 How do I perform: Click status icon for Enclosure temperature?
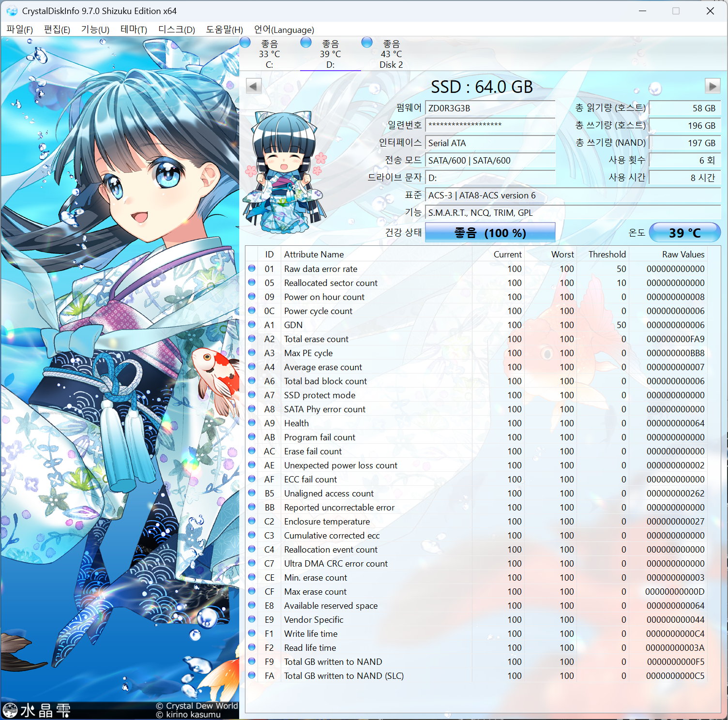coord(252,521)
